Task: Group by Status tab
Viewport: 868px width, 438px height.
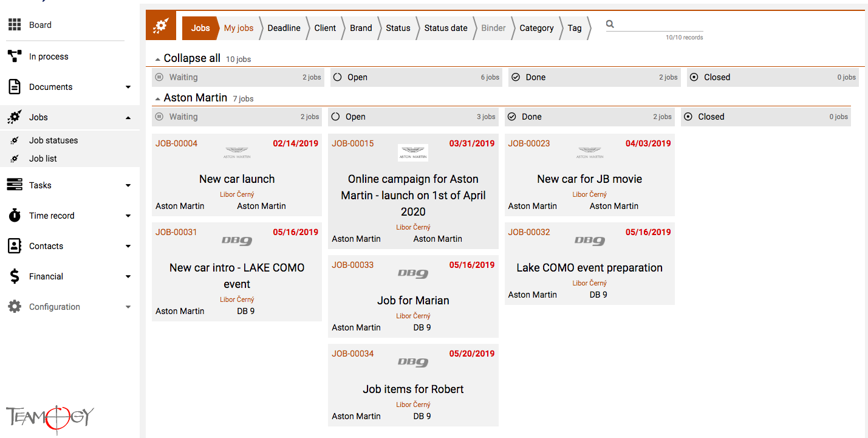Action: pos(398,28)
